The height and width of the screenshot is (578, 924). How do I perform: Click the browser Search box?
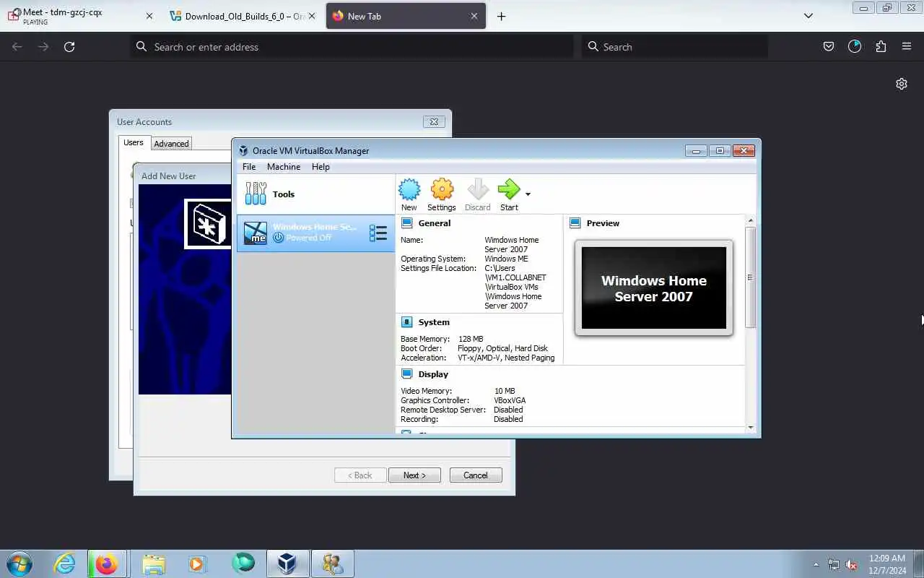tap(675, 46)
